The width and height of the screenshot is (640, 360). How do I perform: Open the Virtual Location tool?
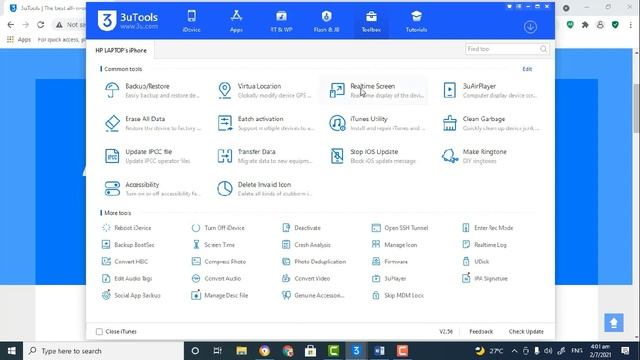click(264, 90)
